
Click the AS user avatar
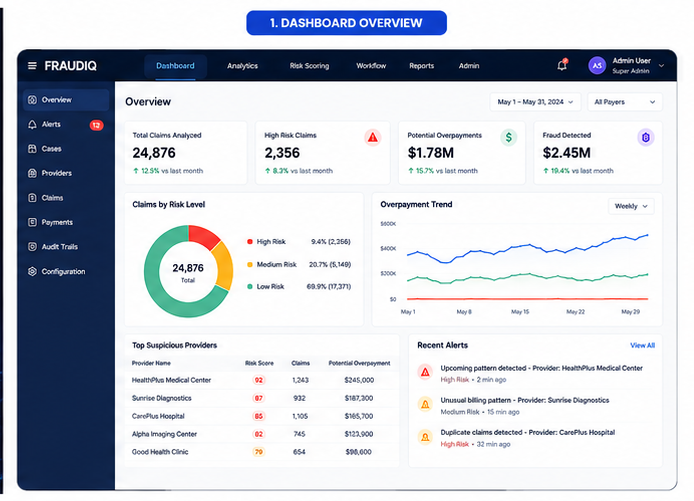tap(597, 66)
